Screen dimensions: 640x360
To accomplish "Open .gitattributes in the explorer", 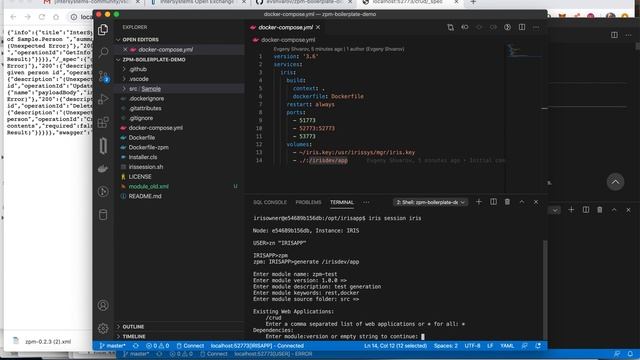I will tap(145, 108).
